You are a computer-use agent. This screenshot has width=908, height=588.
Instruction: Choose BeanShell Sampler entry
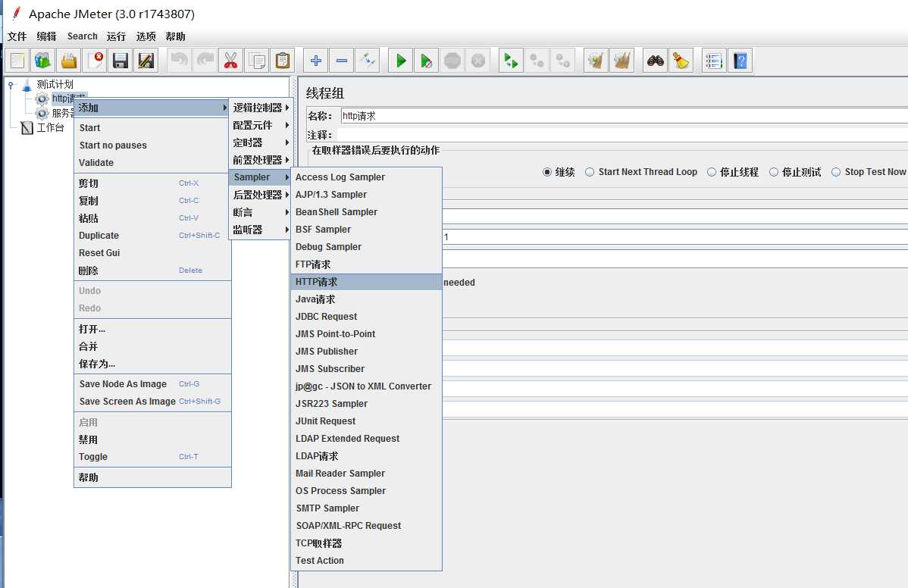tap(366, 212)
